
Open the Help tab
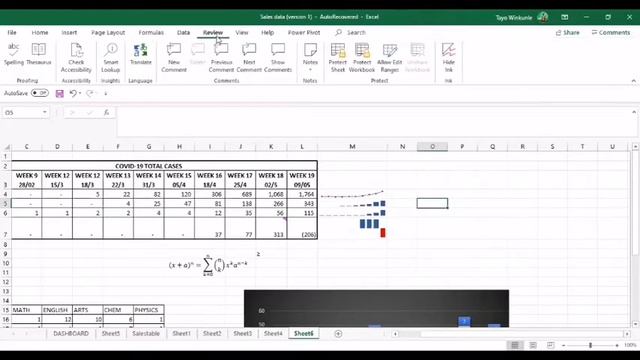(267, 32)
